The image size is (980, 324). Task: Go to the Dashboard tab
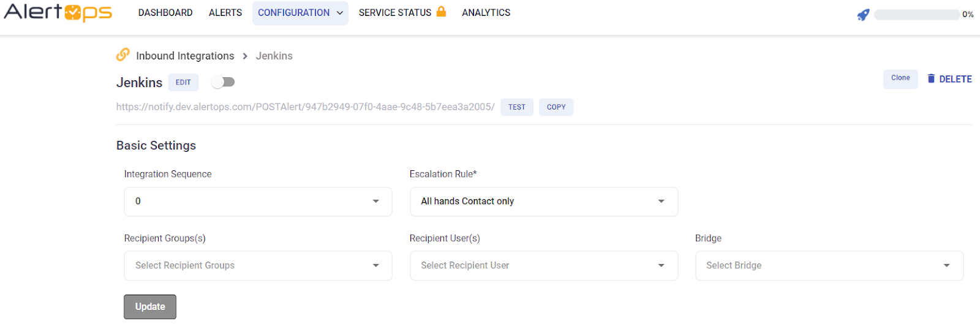[x=165, y=13]
